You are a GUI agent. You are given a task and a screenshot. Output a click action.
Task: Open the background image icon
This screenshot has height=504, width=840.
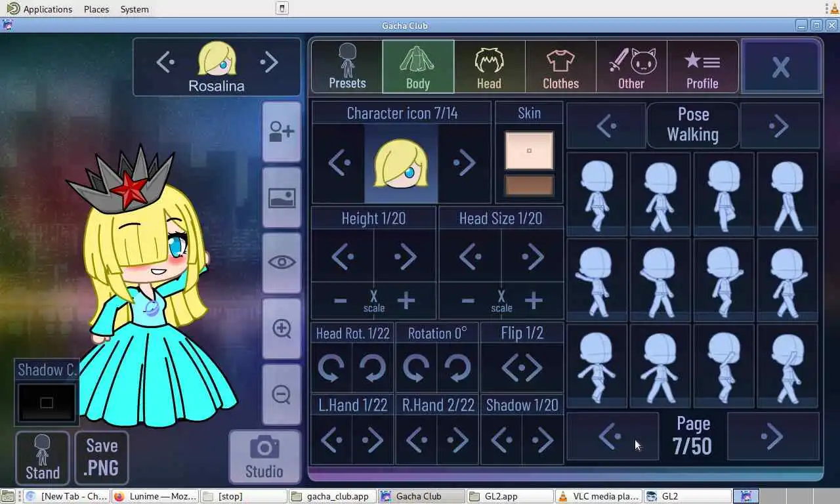tap(282, 198)
